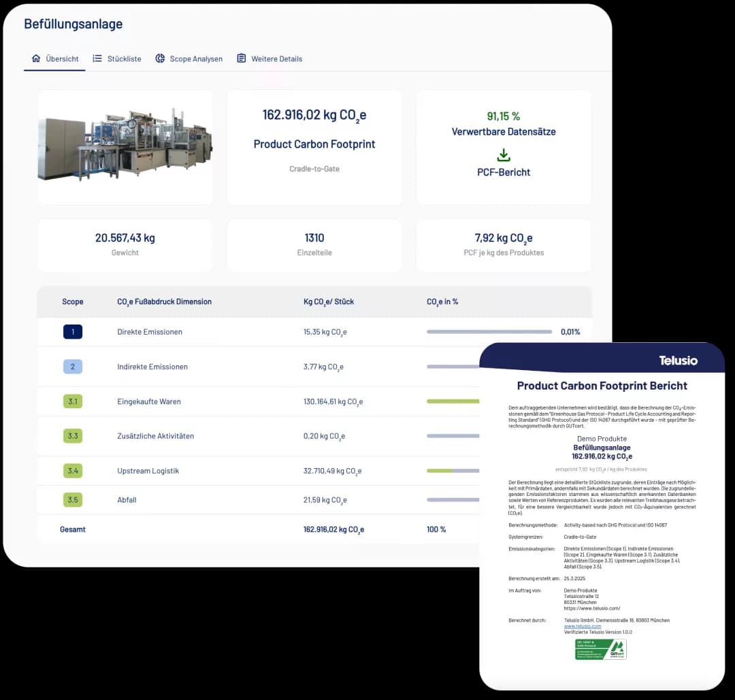
Task: Click the Eingekaufte Waren green progress bar
Action: tap(453, 401)
